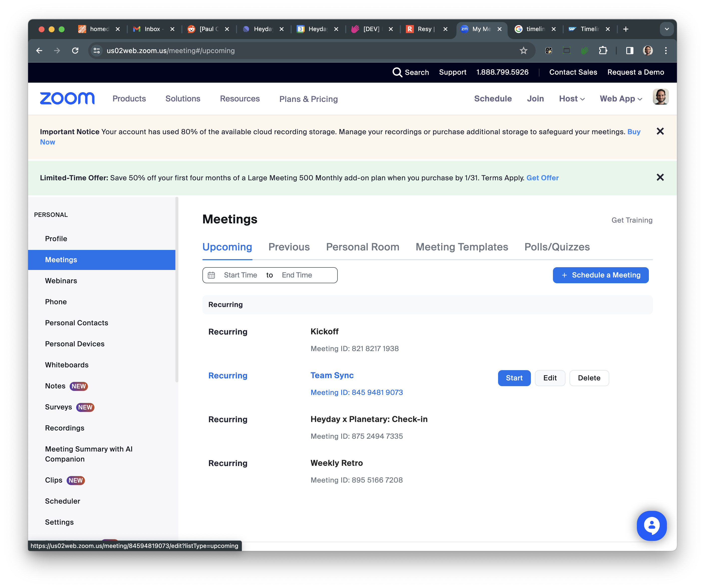705x588 pixels.
Task: Click Contact Sales in top bar
Action: coord(573,72)
